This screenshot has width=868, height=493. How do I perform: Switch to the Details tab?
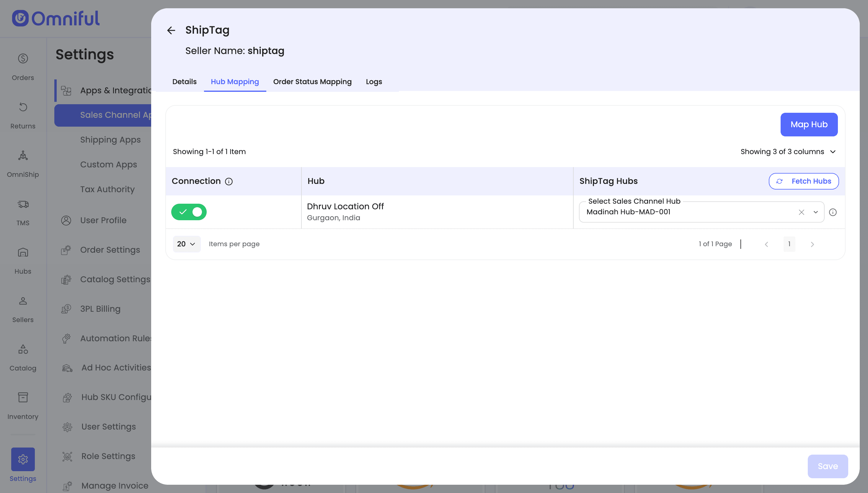coord(184,81)
